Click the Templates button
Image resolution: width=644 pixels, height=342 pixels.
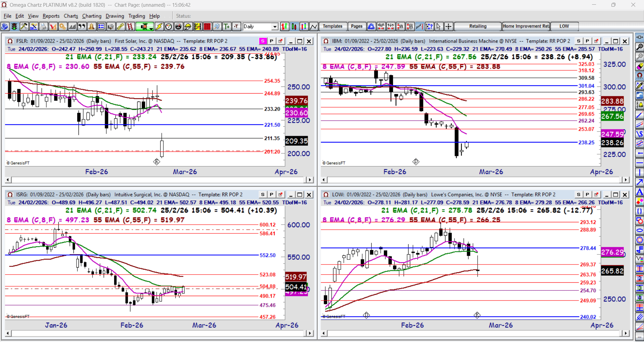pyautogui.click(x=332, y=26)
